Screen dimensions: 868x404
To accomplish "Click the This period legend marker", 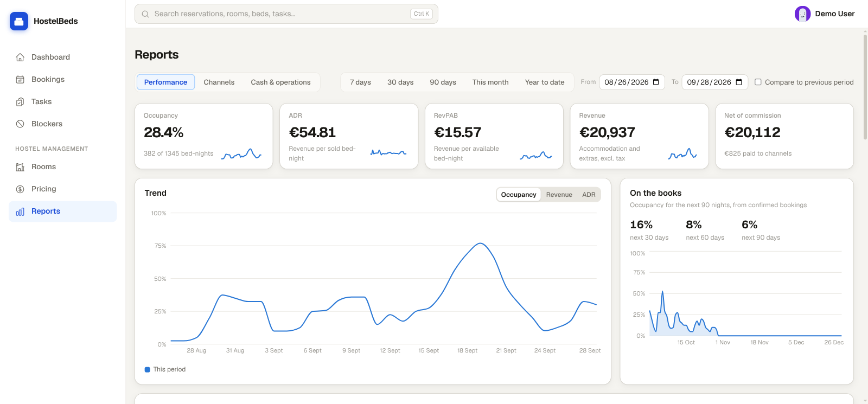I will click(x=147, y=369).
